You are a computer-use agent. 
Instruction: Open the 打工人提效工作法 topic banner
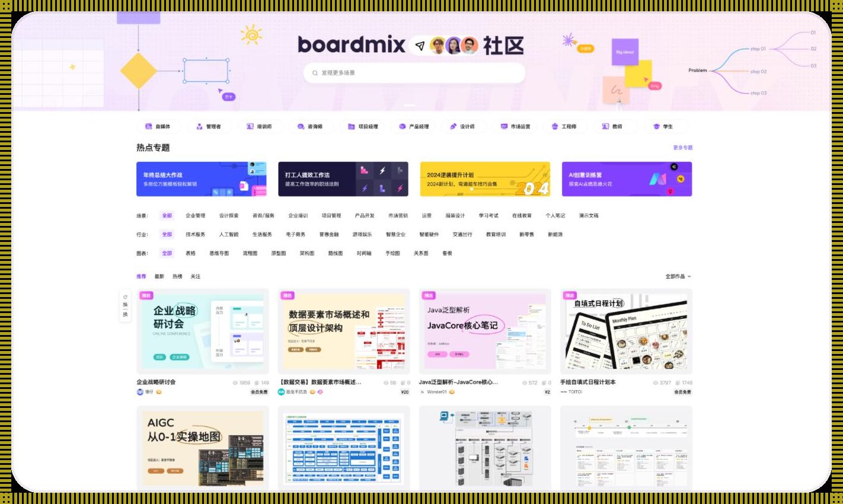point(343,179)
